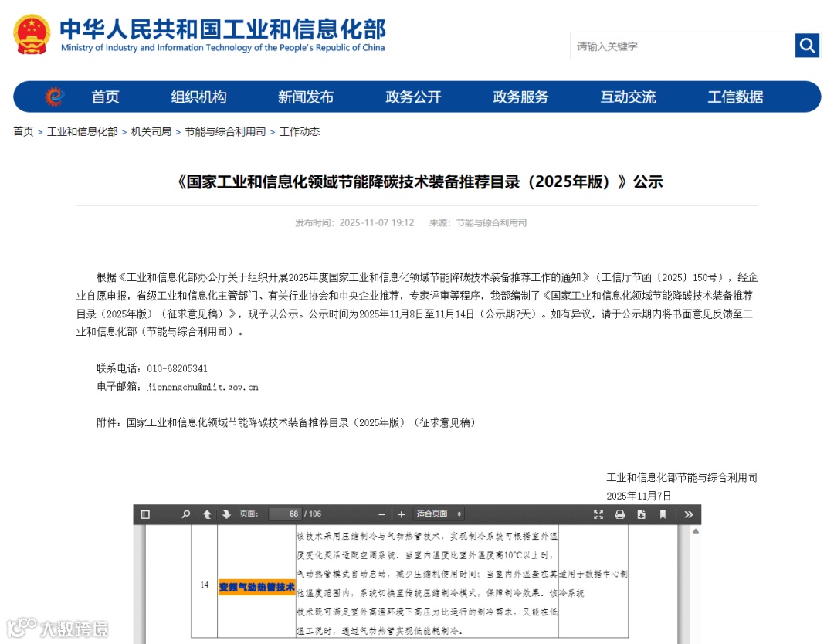This screenshot has width=834, height=644.
Task: Go to next PDF page
Action: click(226, 514)
